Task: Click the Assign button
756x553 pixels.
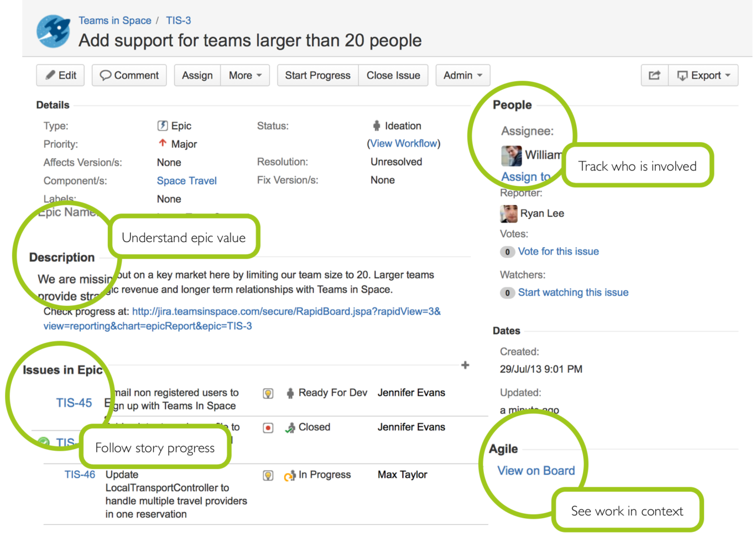Action: tap(197, 75)
